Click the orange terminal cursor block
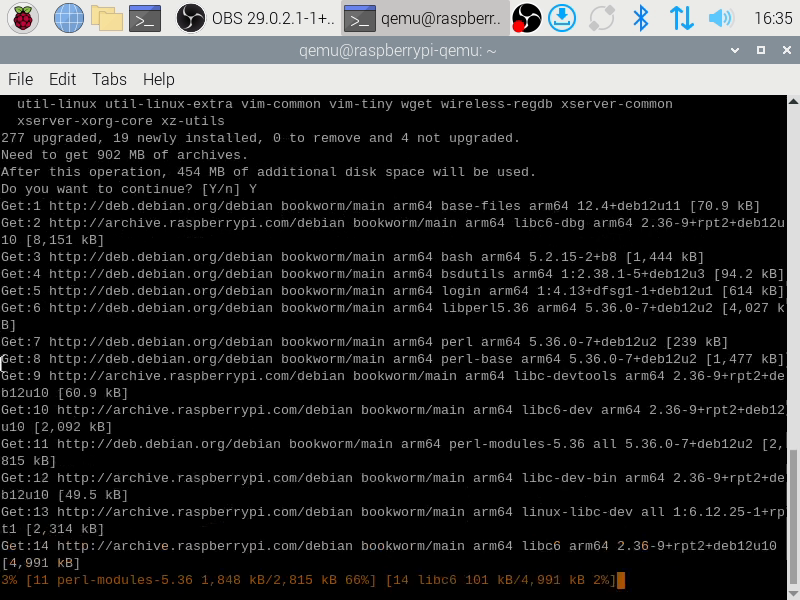 (x=620, y=580)
